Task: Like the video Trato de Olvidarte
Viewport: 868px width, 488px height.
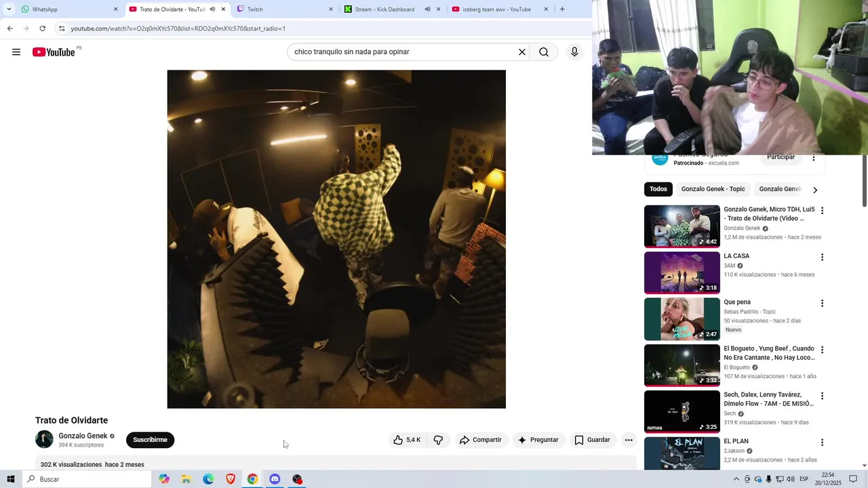Action: click(x=407, y=440)
